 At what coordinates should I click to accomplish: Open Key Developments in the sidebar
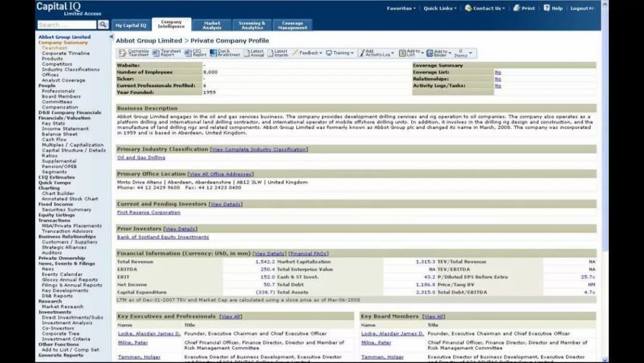click(x=65, y=290)
